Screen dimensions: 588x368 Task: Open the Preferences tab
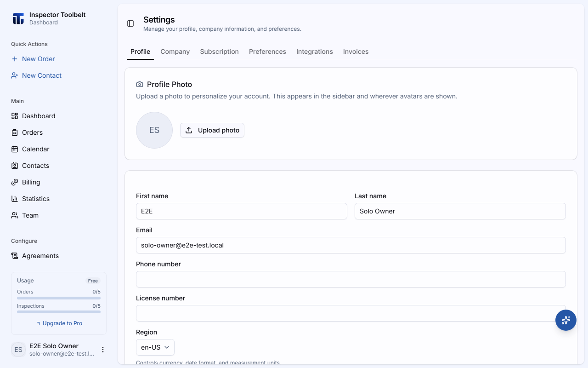267,52
